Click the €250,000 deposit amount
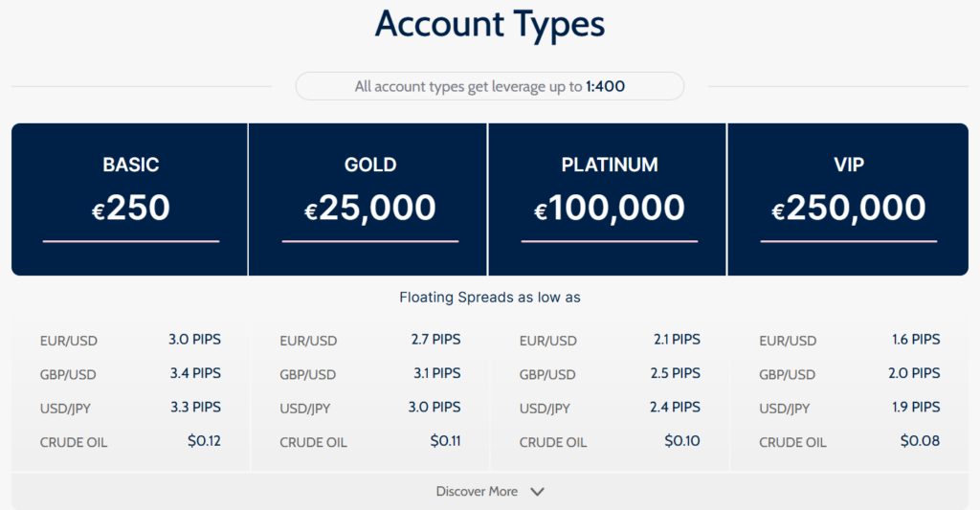Screen dimensions: 980x510 [x=849, y=209]
